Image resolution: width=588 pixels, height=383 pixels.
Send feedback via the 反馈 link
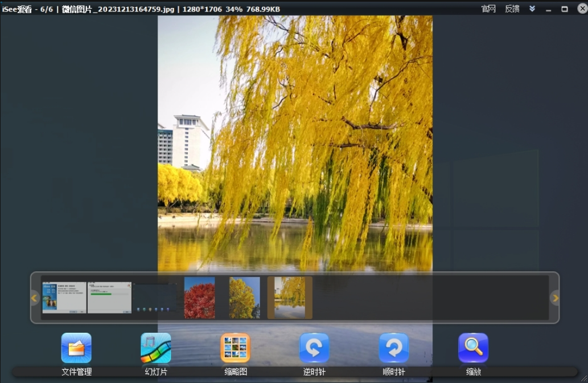(511, 9)
